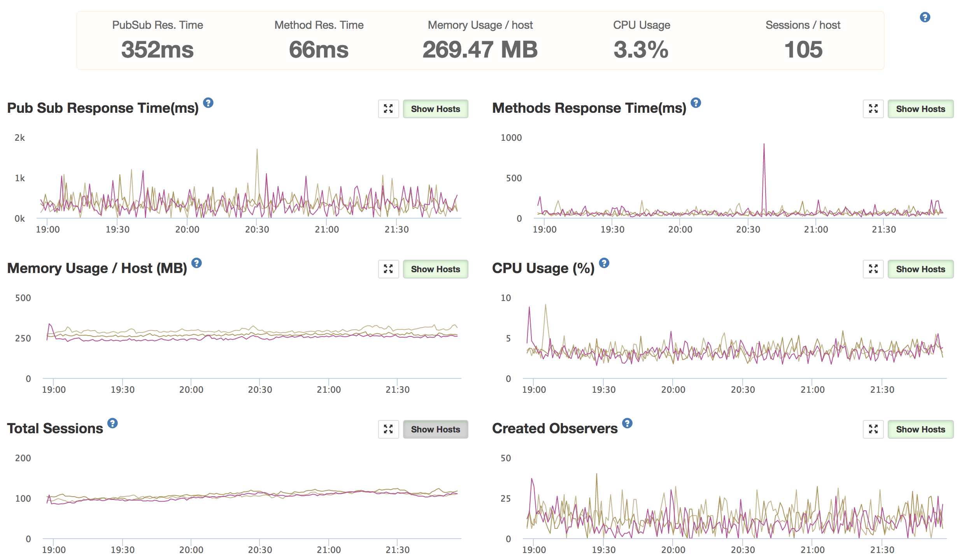
Task: Click the 1000 label on Methods axis
Action: coord(511,138)
